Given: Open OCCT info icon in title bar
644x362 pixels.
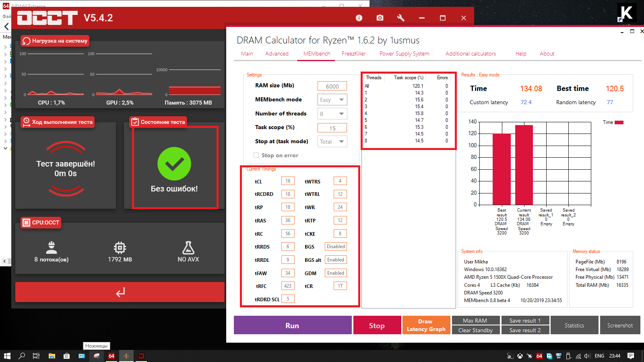Looking at the screenshot, I should coord(359,18).
